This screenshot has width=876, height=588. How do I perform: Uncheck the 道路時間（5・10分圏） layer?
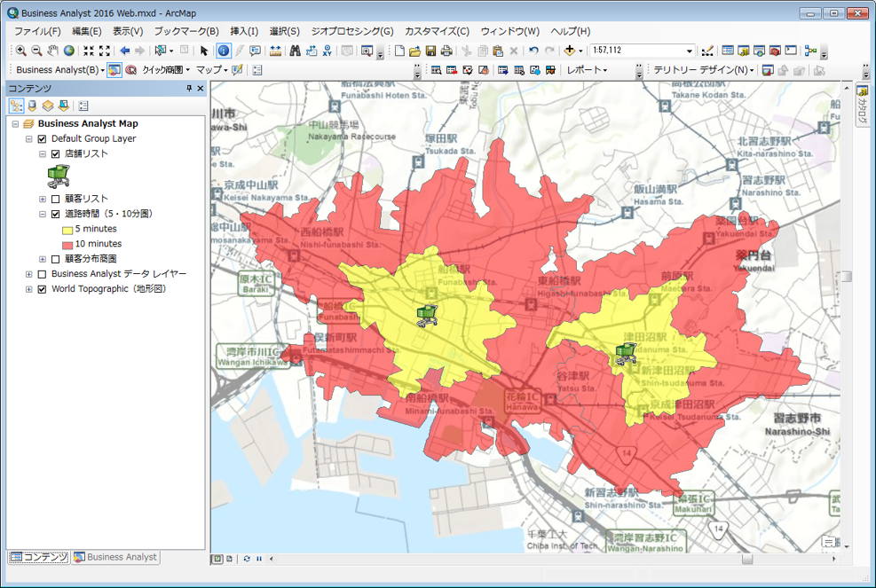55,214
